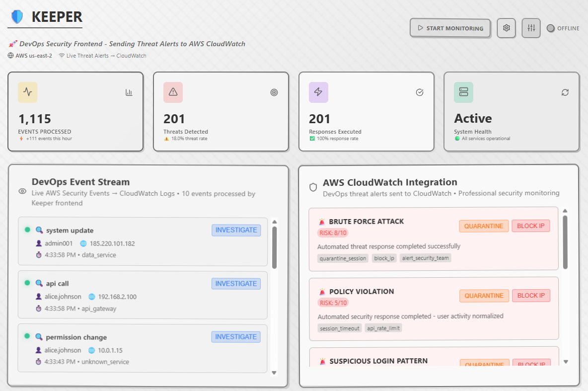Click All services operational status
The width and height of the screenshot is (588, 391).
[486, 139]
